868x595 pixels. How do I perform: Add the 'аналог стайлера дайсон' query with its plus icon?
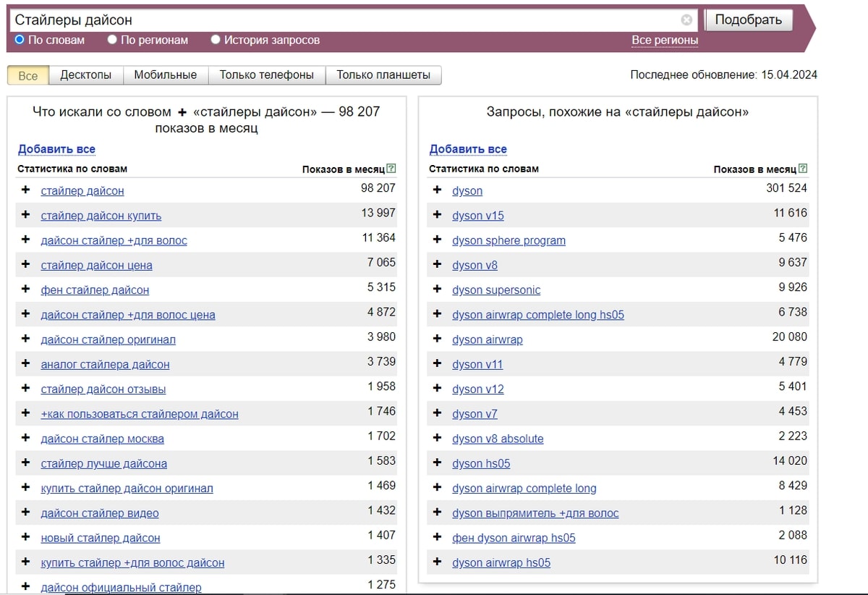pyautogui.click(x=26, y=363)
